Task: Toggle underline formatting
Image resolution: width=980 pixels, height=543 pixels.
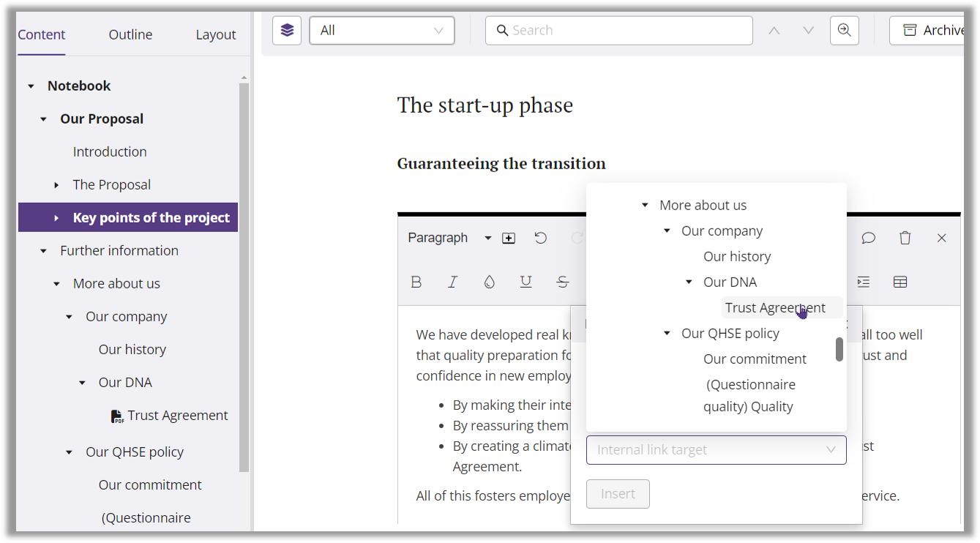Action: pyautogui.click(x=525, y=282)
